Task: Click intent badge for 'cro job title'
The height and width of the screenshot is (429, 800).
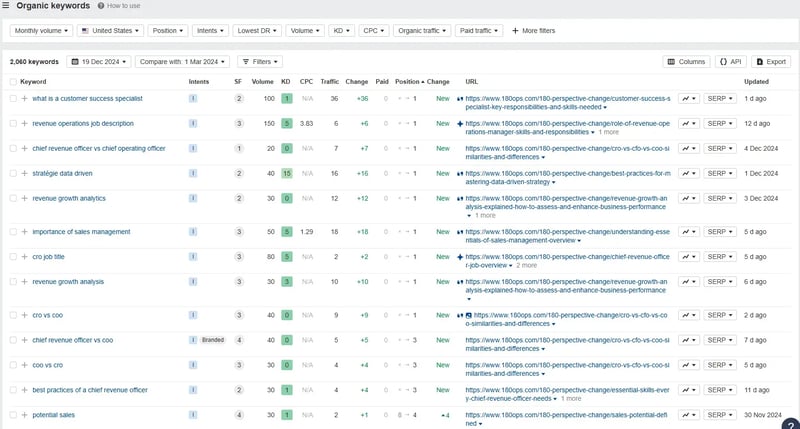Action: pyautogui.click(x=193, y=257)
